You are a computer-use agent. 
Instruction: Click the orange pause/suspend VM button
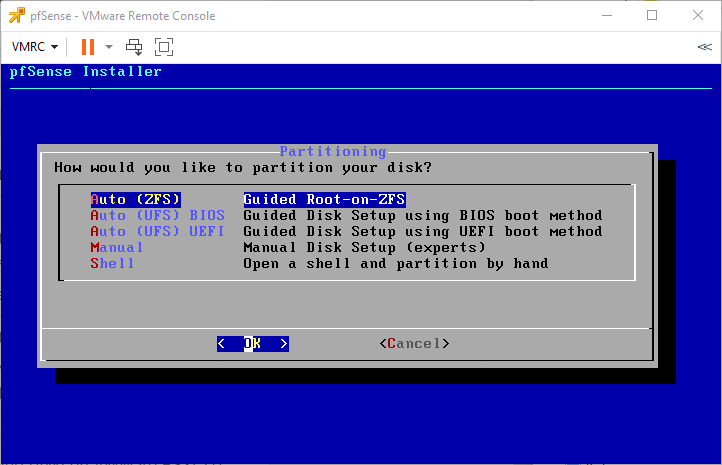coord(87,47)
